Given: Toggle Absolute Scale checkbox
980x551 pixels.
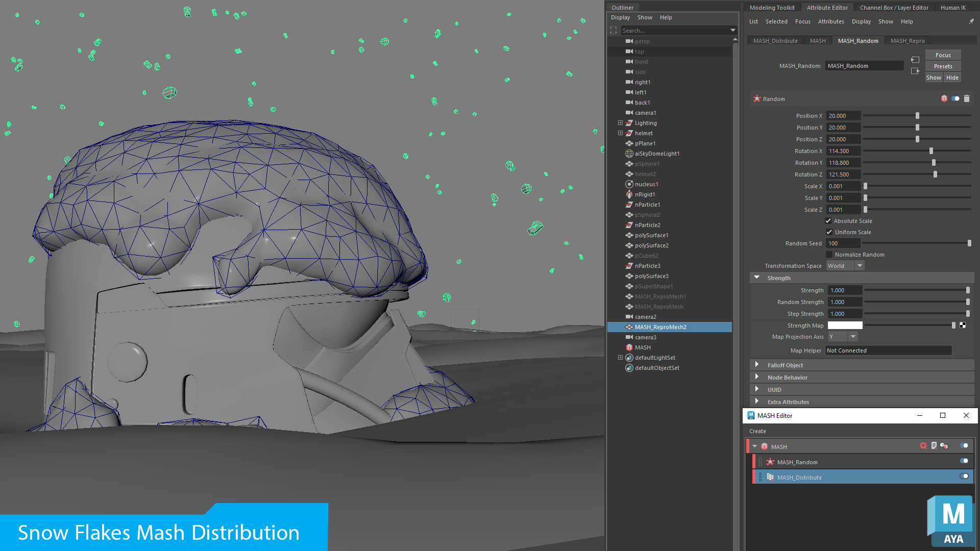Looking at the screenshot, I should [828, 221].
